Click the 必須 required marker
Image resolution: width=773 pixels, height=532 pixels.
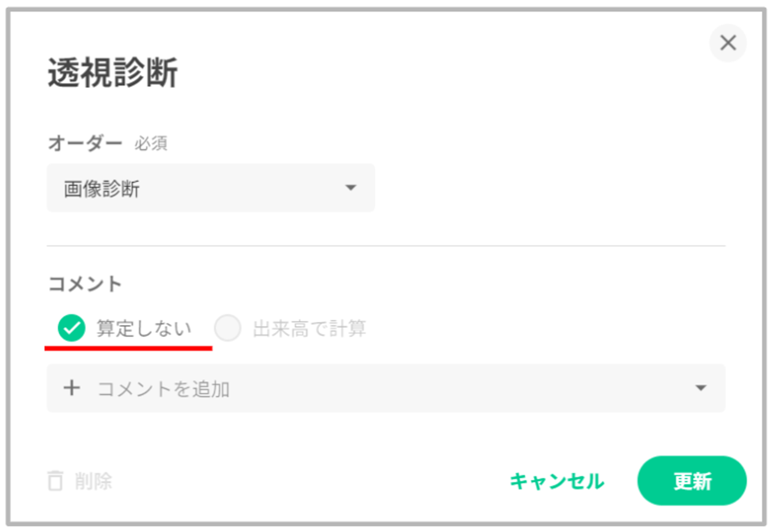[151, 144]
